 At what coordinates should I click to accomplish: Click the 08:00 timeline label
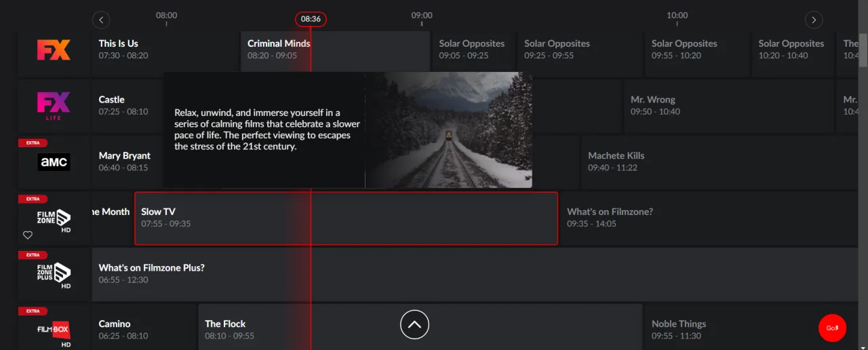[x=166, y=15]
